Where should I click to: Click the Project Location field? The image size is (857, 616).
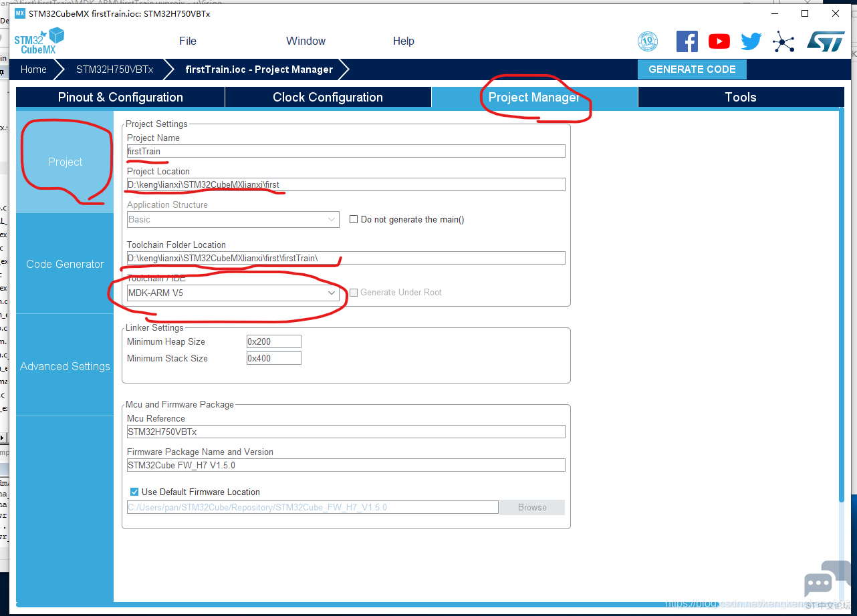tap(346, 184)
